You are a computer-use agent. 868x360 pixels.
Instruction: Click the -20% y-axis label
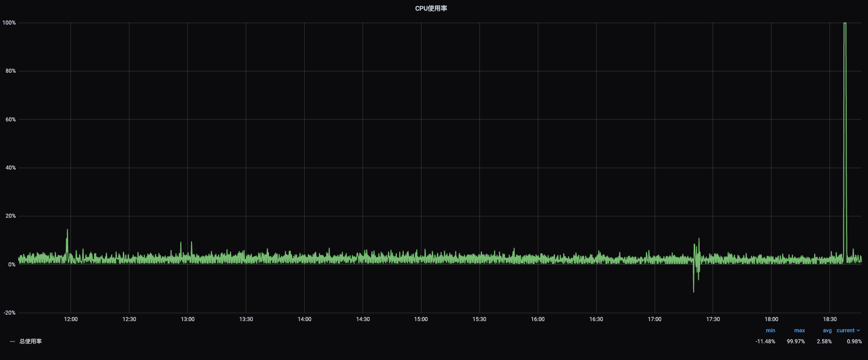pos(10,313)
